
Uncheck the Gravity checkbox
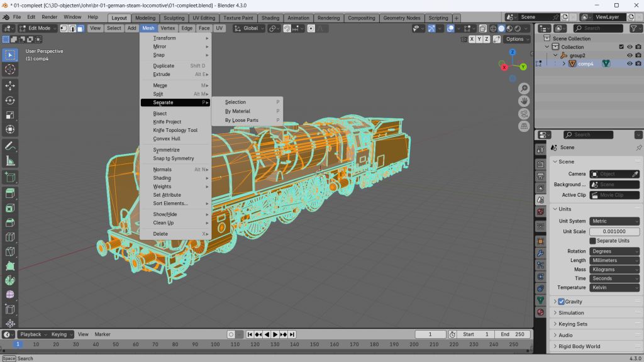[x=561, y=302]
